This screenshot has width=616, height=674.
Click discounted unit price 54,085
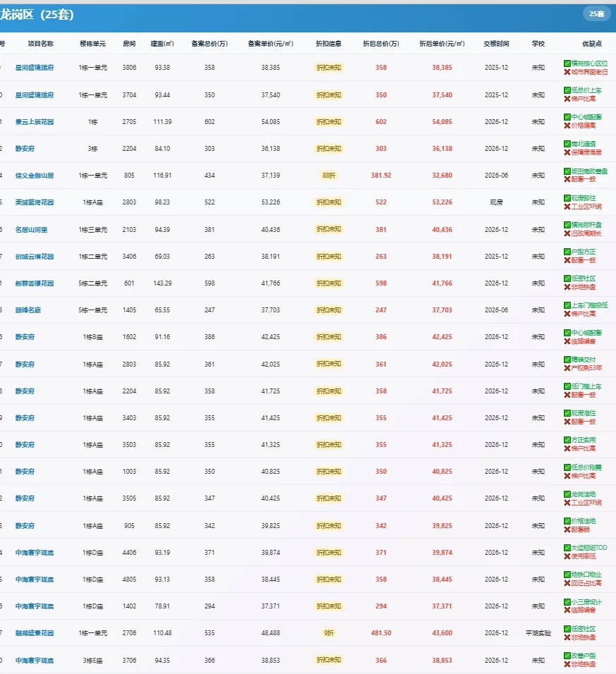pyautogui.click(x=442, y=122)
